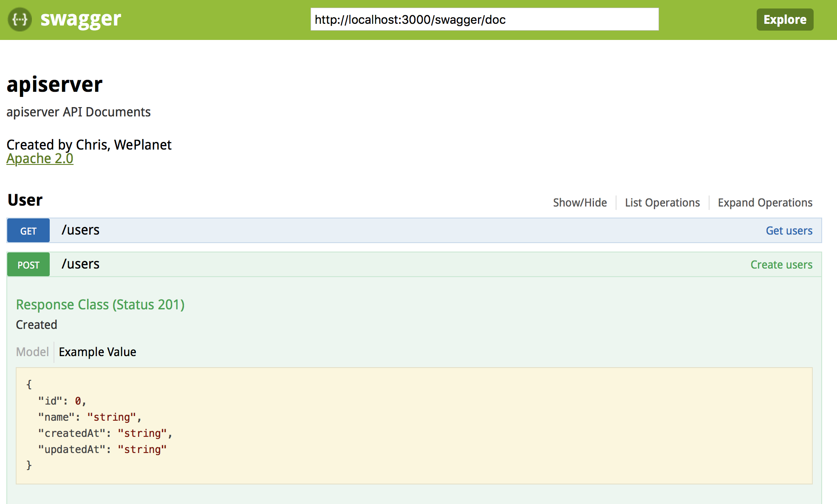Click List Operations for User
Image resolution: width=837 pixels, height=504 pixels.
(662, 203)
